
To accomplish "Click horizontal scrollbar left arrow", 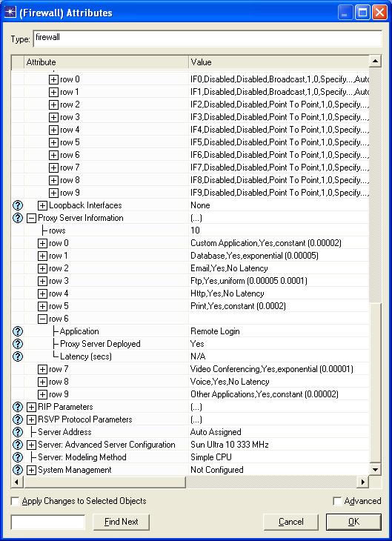I will 17,482.
